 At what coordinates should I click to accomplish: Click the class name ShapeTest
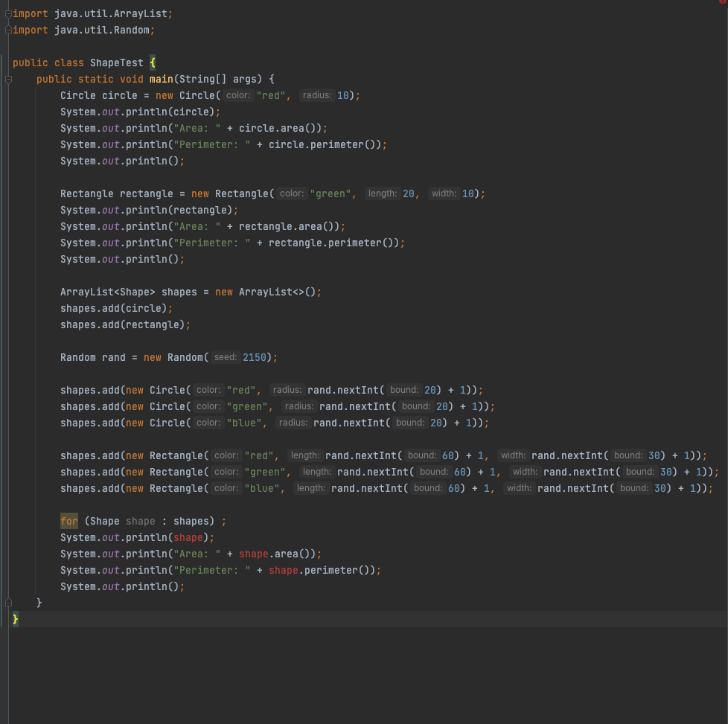[117, 63]
